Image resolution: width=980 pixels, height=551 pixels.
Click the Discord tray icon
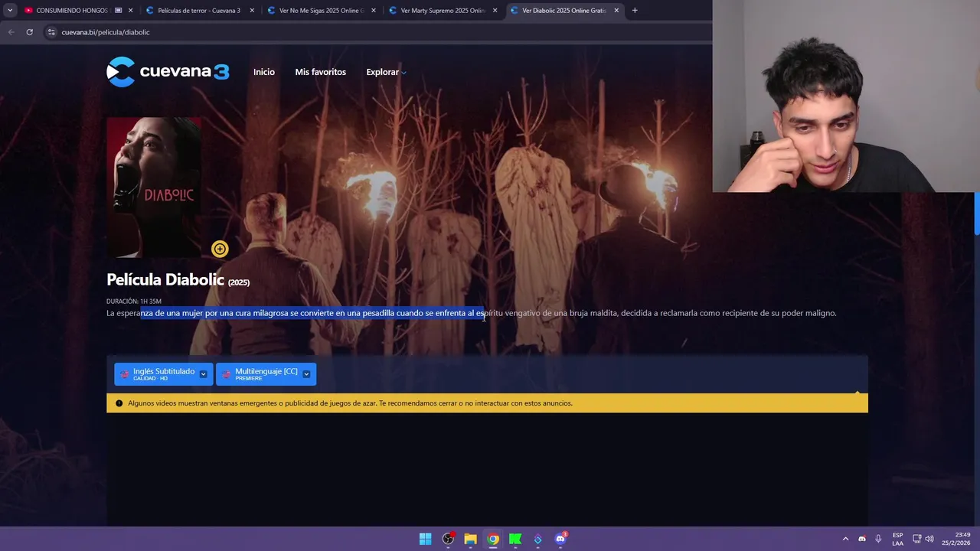tap(862, 539)
